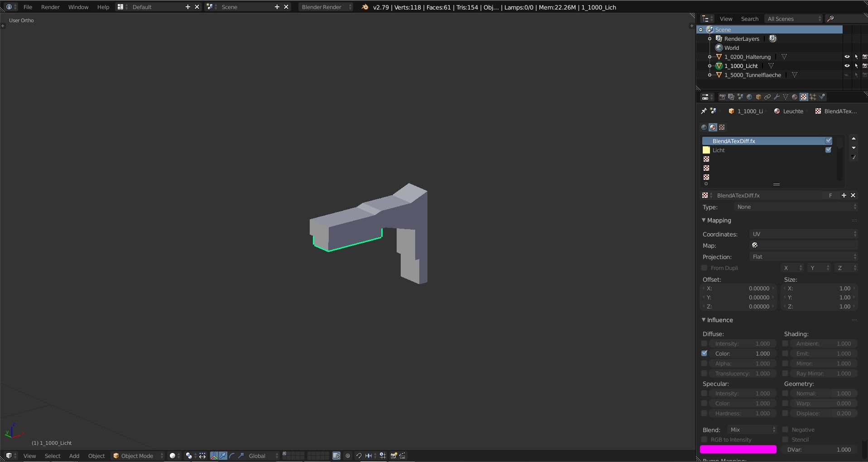Open the Object Mode selector
The image size is (868, 462).
(x=138, y=456)
